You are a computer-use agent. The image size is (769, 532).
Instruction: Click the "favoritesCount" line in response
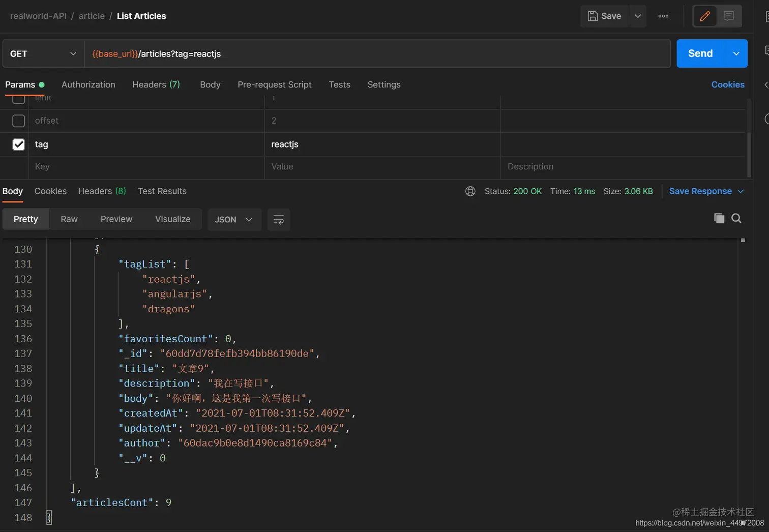coord(177,339)
